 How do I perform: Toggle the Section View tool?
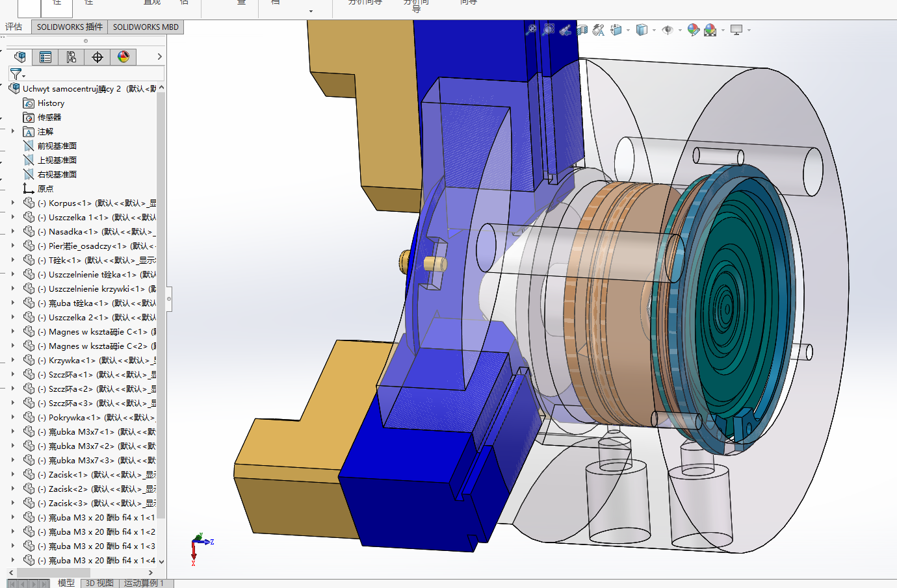coord(582,29)
